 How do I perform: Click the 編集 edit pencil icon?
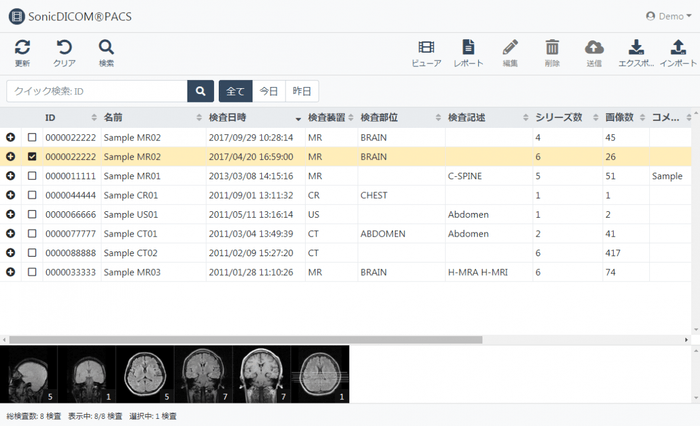[510, 47]
